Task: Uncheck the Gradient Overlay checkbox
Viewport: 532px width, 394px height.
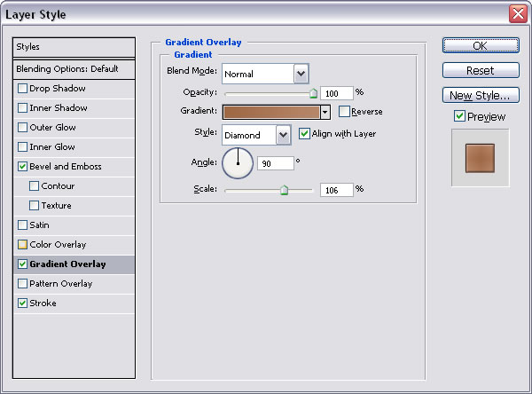Action: coord(22,264)
